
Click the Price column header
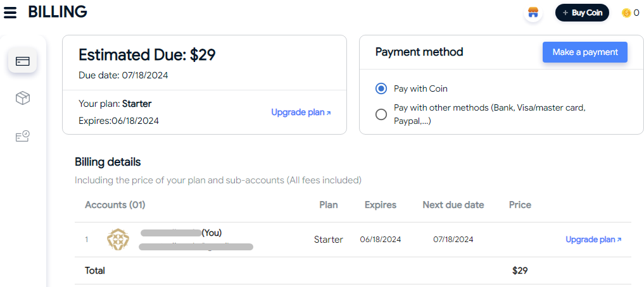(x=520, y=205)
